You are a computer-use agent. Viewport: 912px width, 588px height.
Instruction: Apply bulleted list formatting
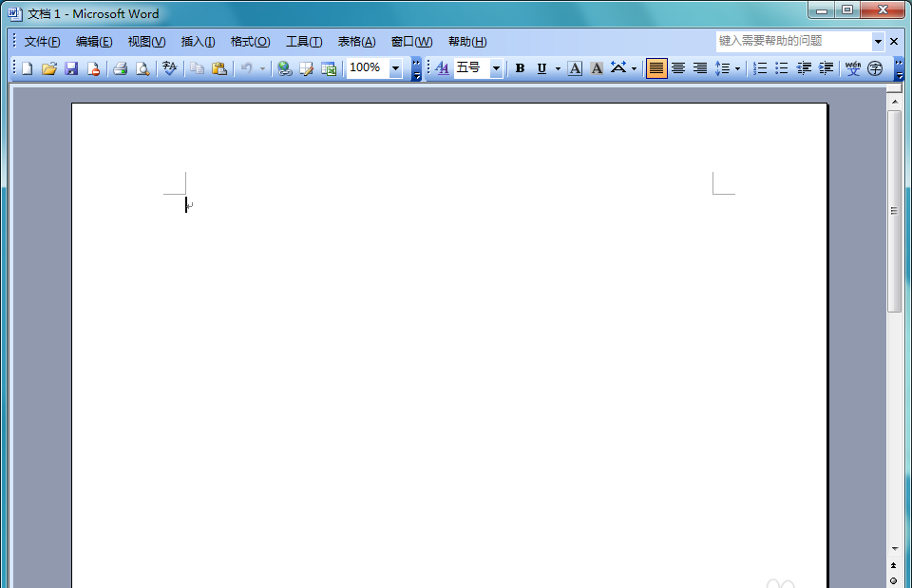point(782,68)
